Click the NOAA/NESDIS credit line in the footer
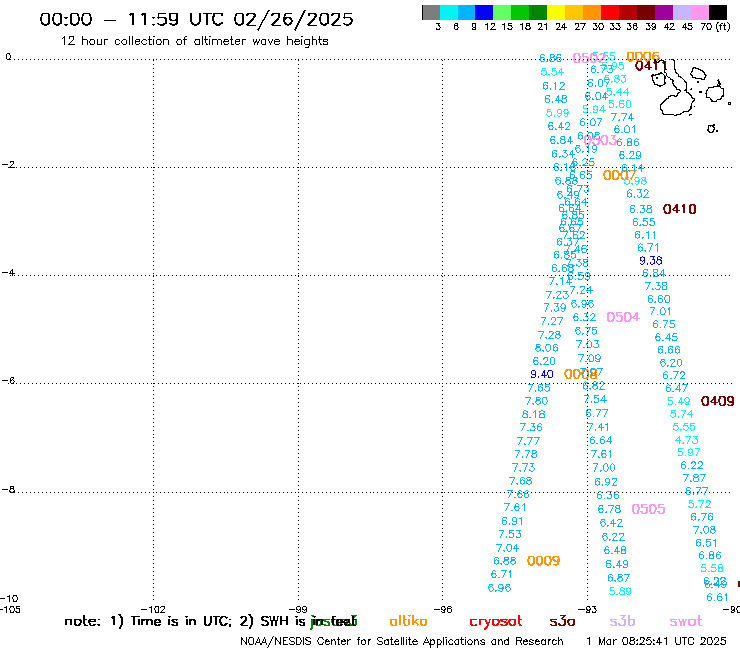Image resolution: width=740 pixels, height=650 pixels. click(402, 641)
